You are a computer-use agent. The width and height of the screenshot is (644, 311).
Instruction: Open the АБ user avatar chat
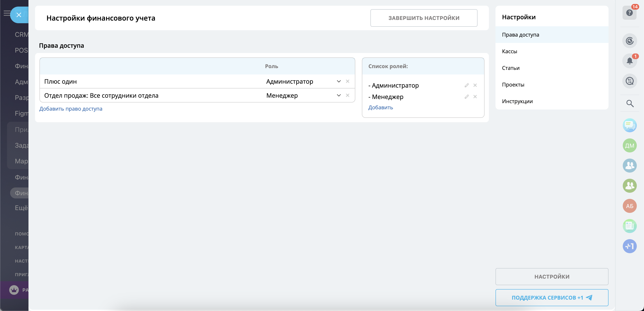(629, 206)
